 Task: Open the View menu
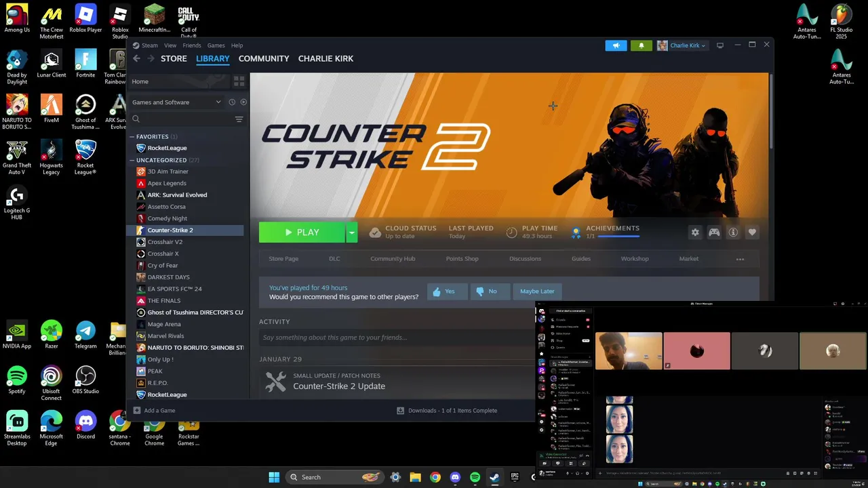[x=170, y=45]
